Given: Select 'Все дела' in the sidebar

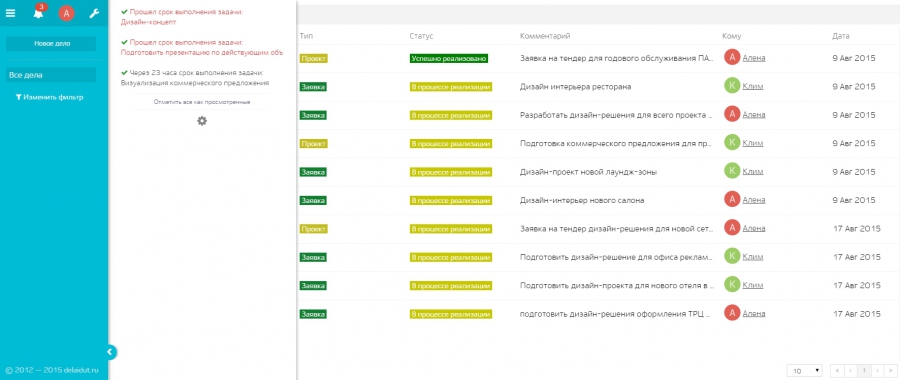Looking at the screenshot, I should [x=51, y=75].
